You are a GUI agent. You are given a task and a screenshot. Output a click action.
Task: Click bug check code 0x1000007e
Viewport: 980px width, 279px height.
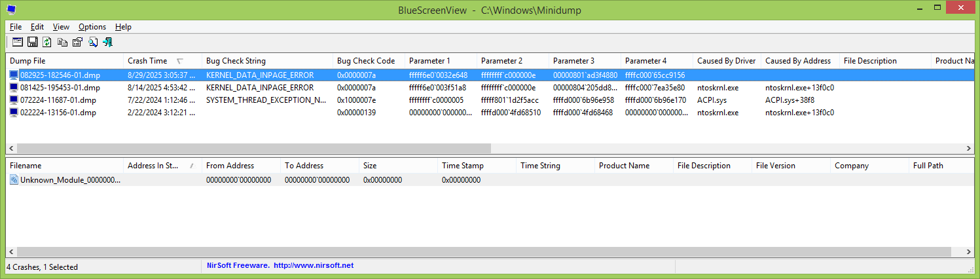coord(356,100)
